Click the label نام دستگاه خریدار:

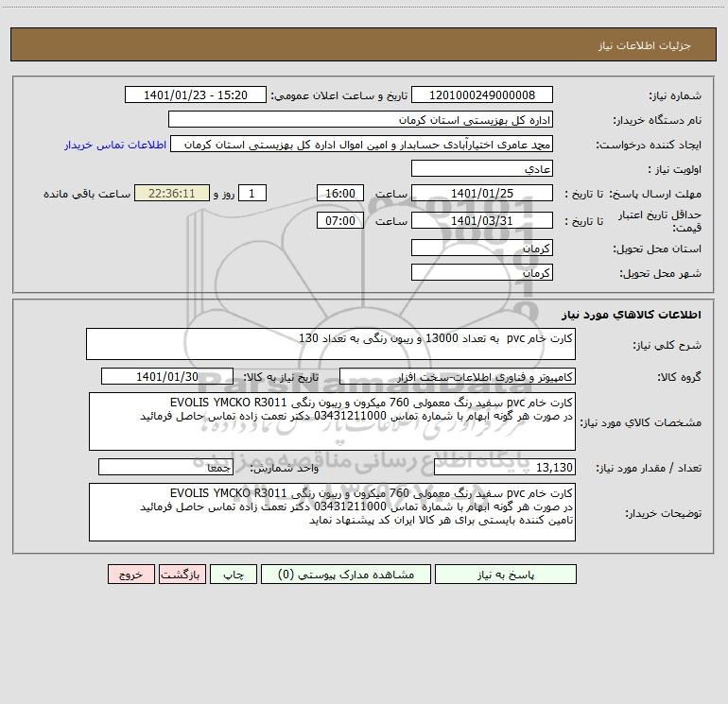tap(657, 120)
